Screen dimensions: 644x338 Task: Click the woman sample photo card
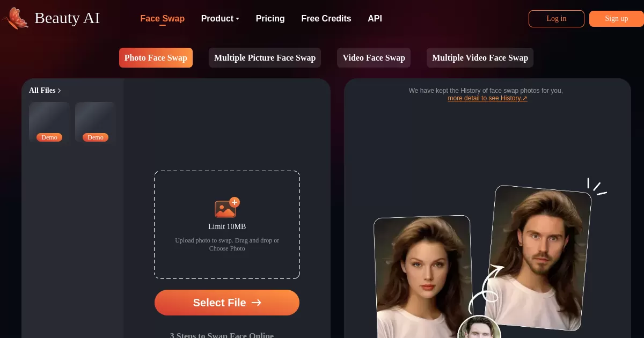[x=422, y=276]
